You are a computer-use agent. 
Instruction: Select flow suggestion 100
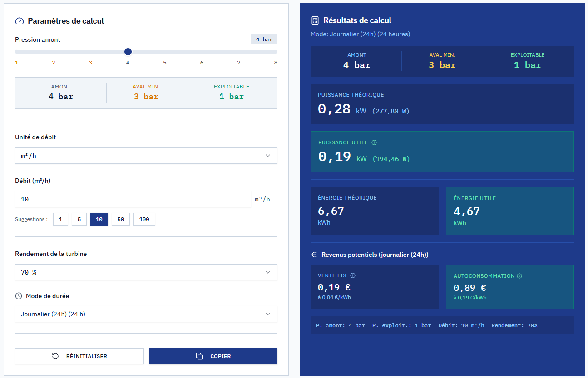tap(144, 219)
